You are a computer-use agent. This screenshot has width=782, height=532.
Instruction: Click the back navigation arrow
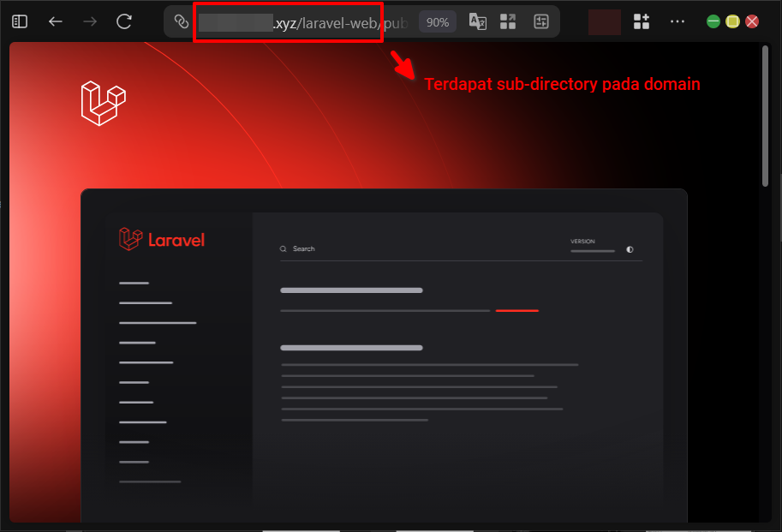pos(55,21)
